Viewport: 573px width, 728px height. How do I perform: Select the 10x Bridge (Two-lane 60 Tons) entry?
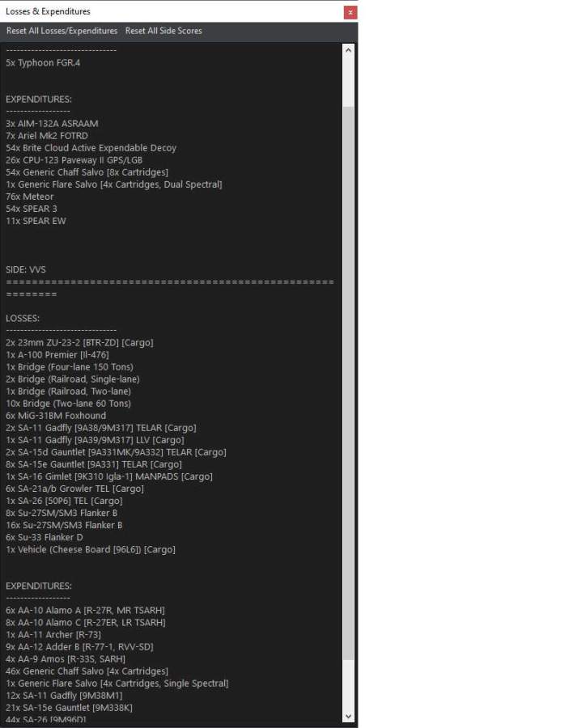[x=68, y=404]
